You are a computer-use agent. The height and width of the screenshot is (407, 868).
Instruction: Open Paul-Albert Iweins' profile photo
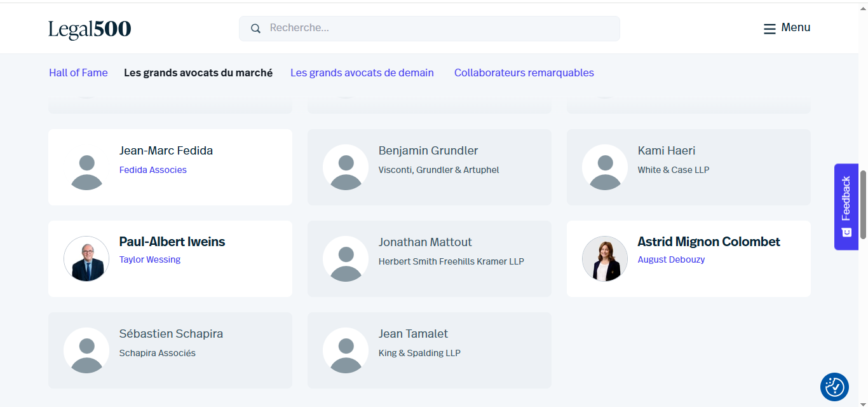tap(86, 259)
